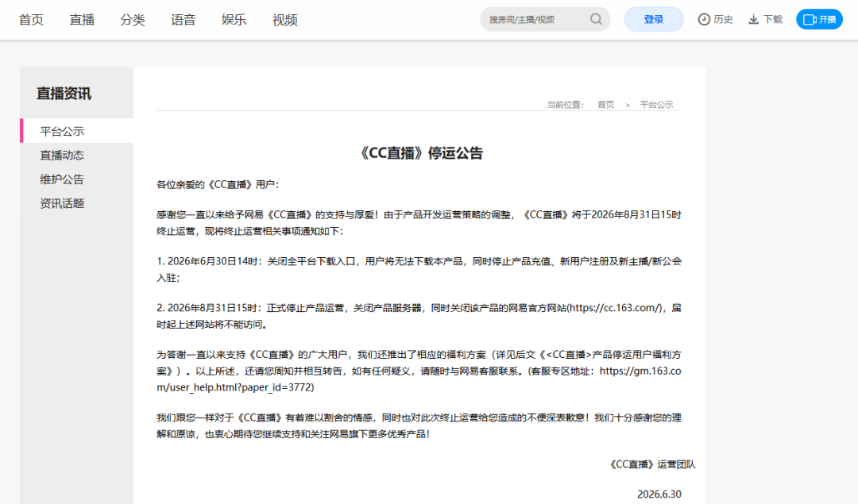Click text 1. 2026年6月30日14时
The height and width of the screenshot is (504, 858).
tap(207, 261)
